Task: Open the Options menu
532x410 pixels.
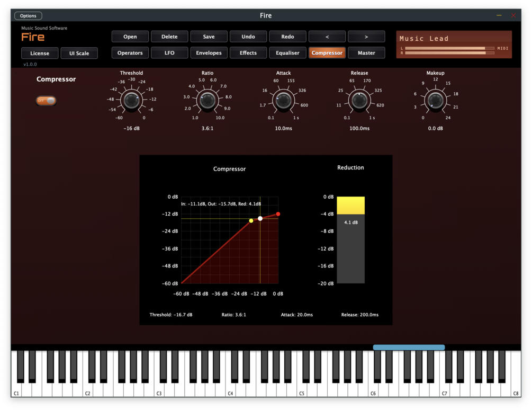Action: (x=28, y=15)
